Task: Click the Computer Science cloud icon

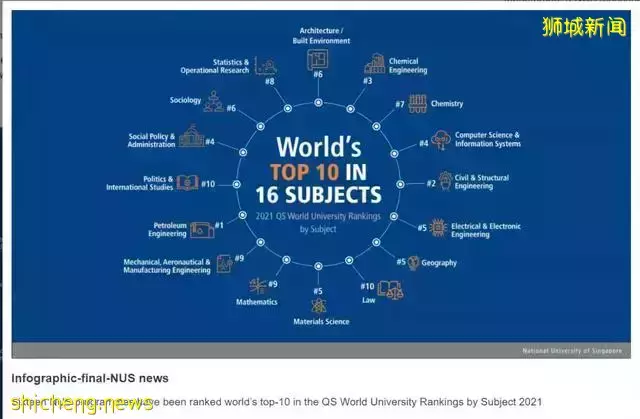Action: 441,140
